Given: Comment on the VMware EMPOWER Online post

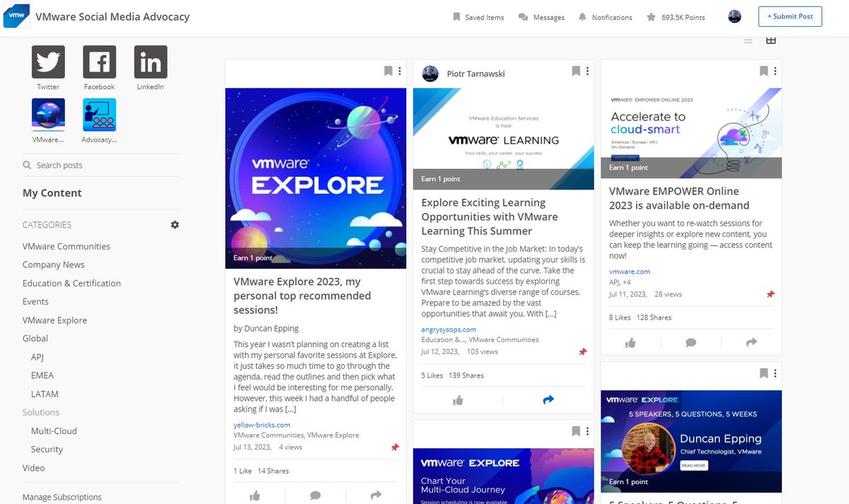Looking at the screenshot, I should coord(691,342).
